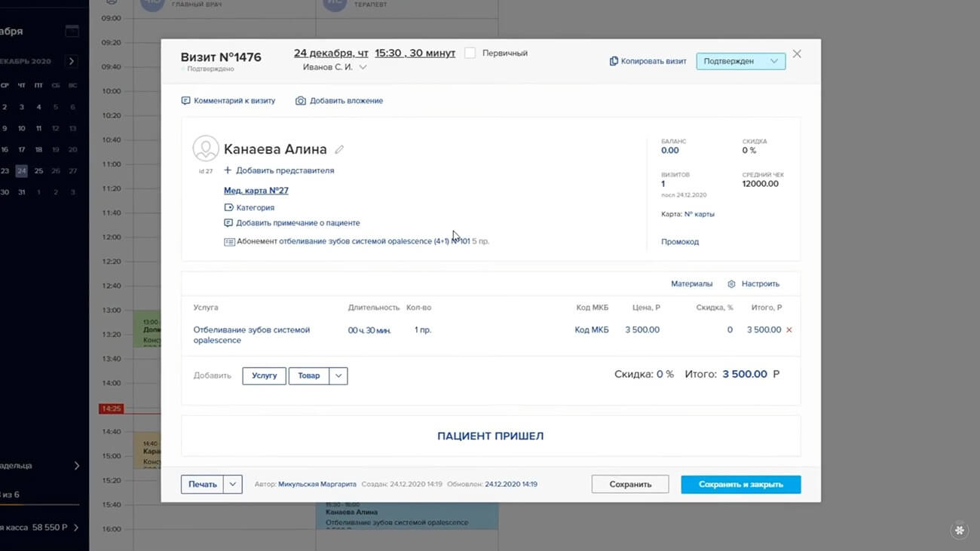Click the pencil icon beside Канаева Алина
The width and height of the screenshot is (980, 551).
[x=339, y=150]
